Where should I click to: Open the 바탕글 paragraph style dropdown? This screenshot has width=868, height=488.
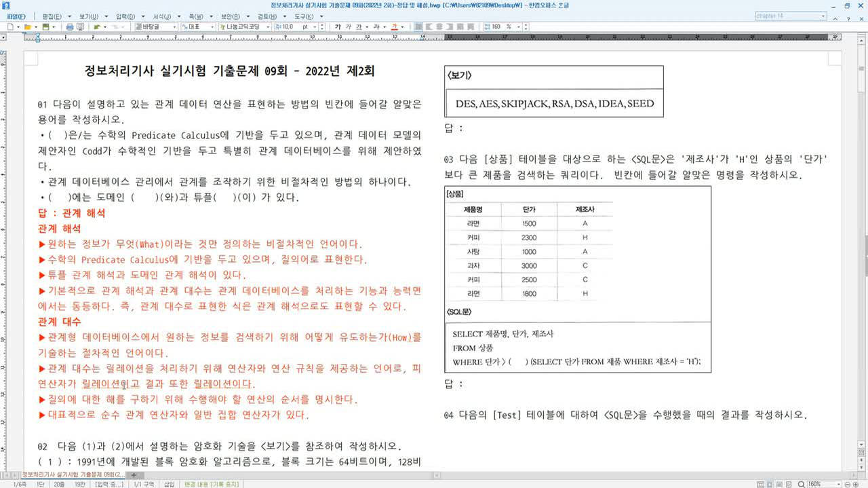175,27
